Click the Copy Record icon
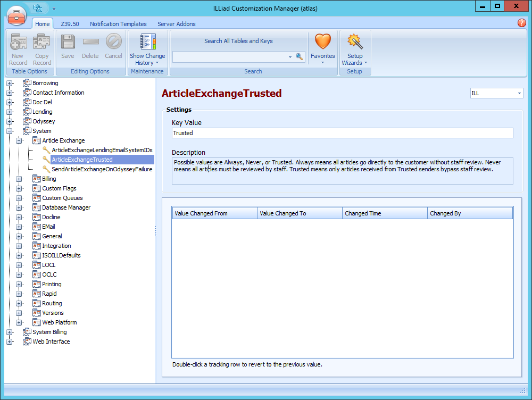This screenshot has height=400, width=532. click(41, 43)
